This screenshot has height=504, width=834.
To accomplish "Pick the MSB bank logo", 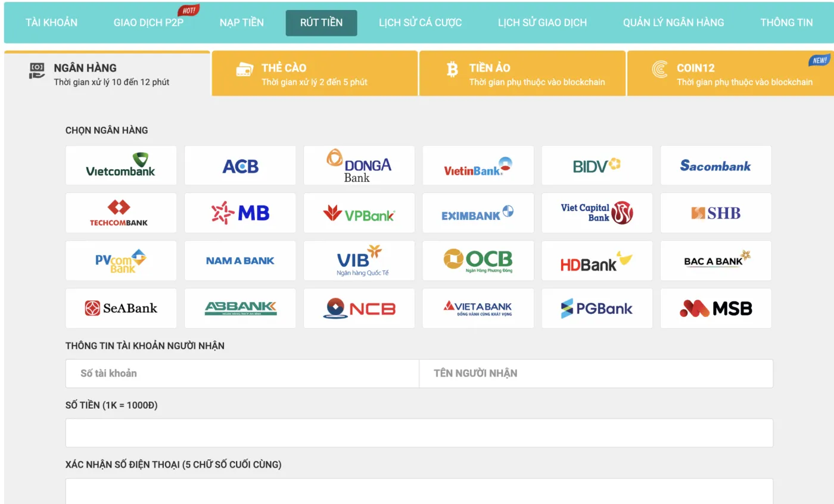I will click(715, 308).
